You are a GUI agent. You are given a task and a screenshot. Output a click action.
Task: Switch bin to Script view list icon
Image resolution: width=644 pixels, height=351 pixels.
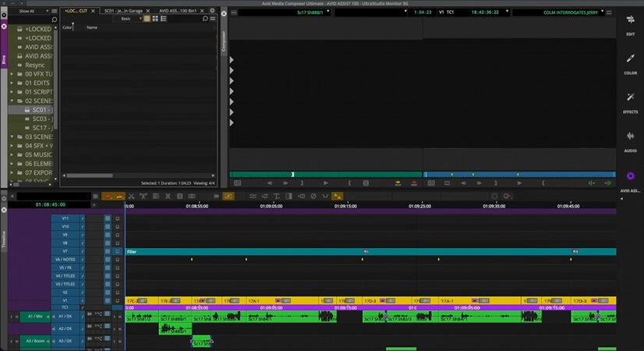pyautogui.click(x=164, y=19)
